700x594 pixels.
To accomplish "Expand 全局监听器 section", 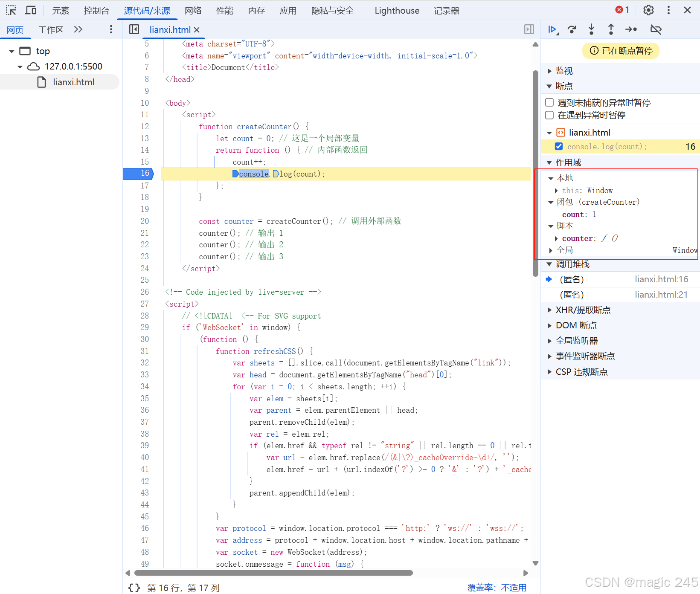I will (549, 341).
